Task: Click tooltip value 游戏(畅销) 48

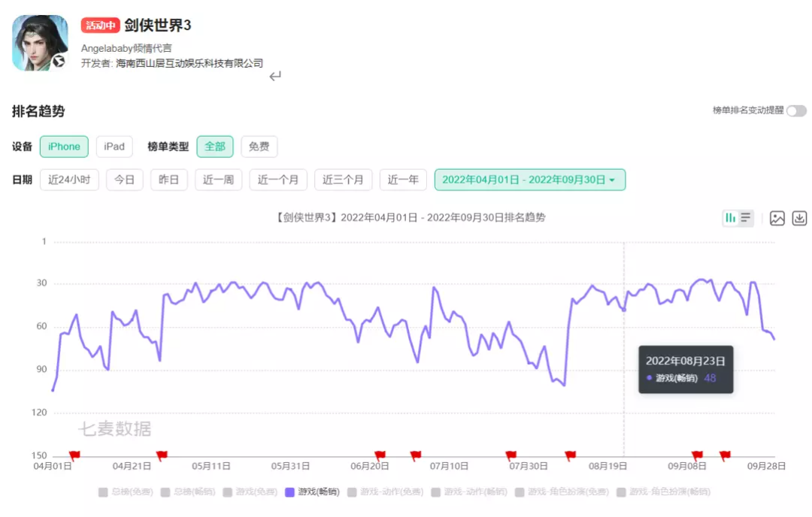Action: pos(681,378)
